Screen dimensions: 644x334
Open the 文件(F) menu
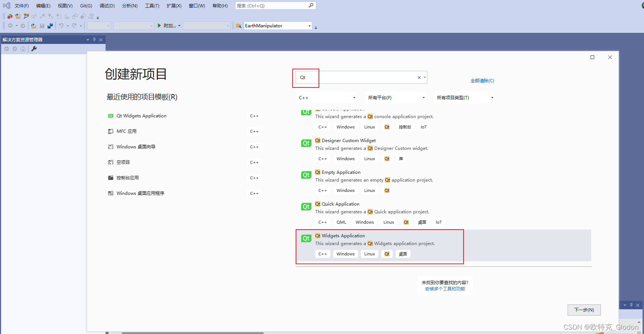(22, 6)
